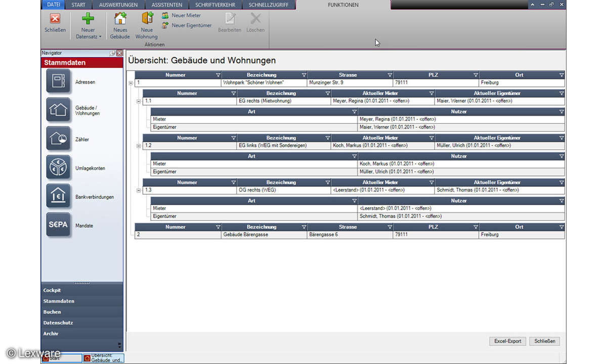Click the Löschen X icon
The height and width of the screenshot is (364, 607).
[x=256, y=19]
